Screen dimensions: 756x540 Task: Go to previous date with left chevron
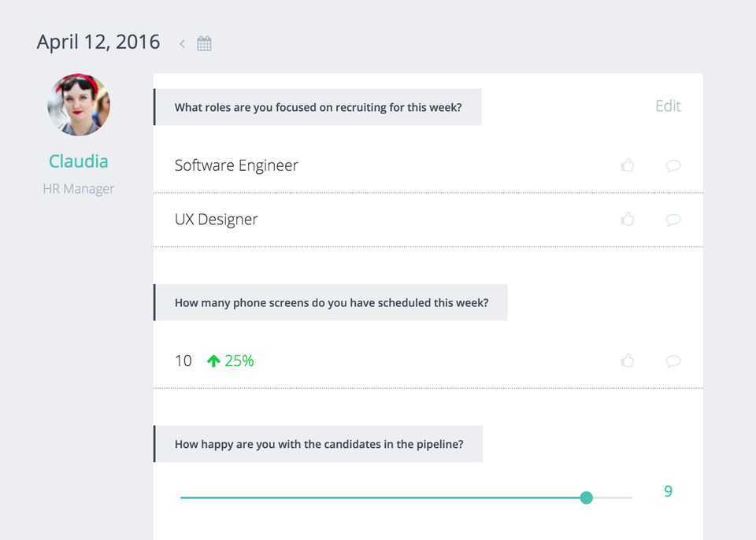[x=182, y=43]
